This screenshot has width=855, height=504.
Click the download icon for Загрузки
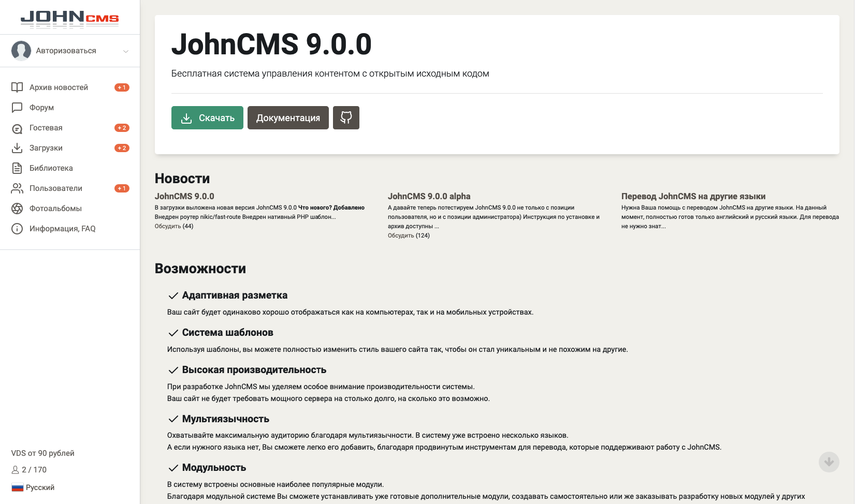[17, 148]
